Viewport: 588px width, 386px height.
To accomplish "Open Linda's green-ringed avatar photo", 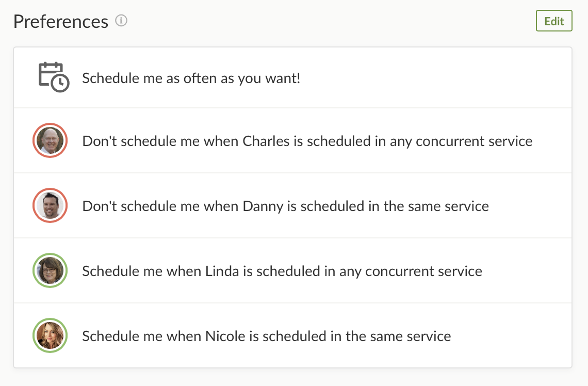I will coord(51,270).
